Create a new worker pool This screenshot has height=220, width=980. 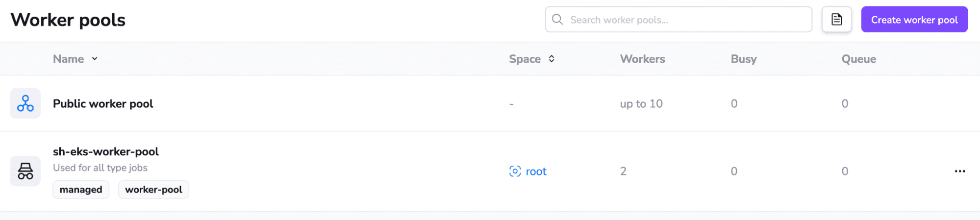pos(914,20)
